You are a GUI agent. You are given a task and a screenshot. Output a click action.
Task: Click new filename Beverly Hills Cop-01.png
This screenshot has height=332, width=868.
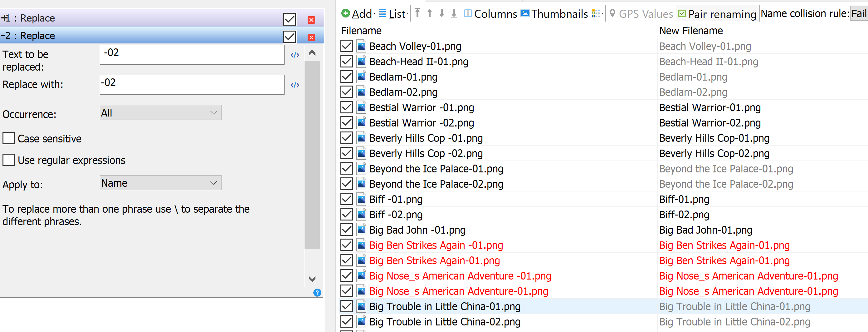coord(714,138)
